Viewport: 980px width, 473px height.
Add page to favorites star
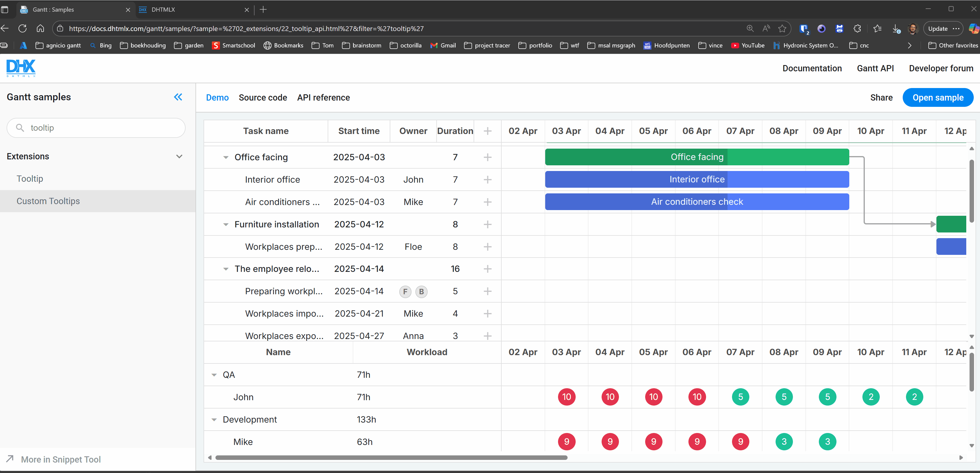click(782, 29)
